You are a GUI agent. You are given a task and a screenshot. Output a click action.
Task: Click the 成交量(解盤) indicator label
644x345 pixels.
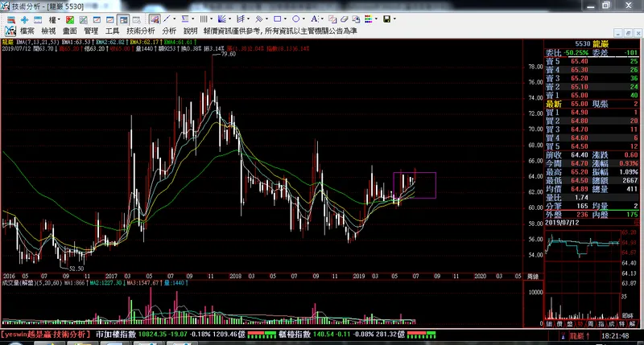point(16,282)
